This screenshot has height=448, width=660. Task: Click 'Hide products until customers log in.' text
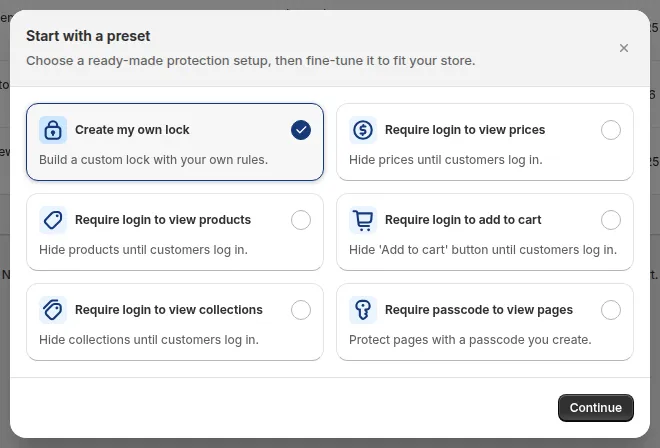tap(144, 250)
